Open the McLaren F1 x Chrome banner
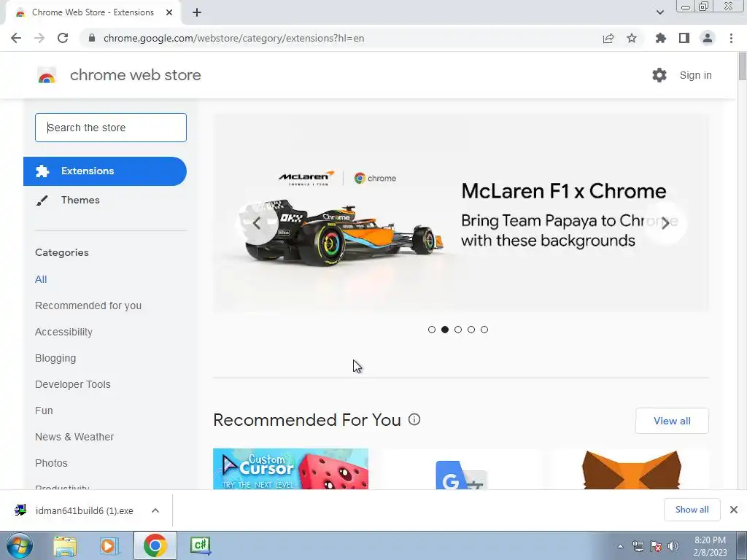The image size is (747, 560). point(461,214)
